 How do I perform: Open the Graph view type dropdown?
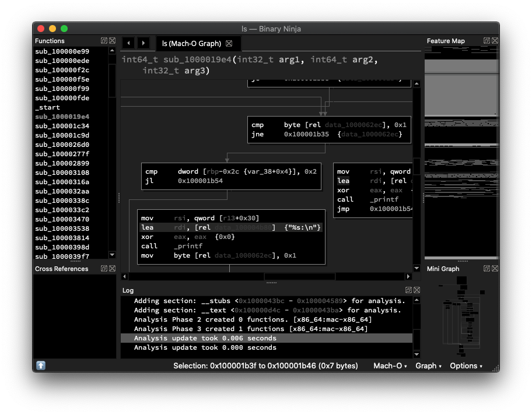pyautogui.click(x=429, y=366)
